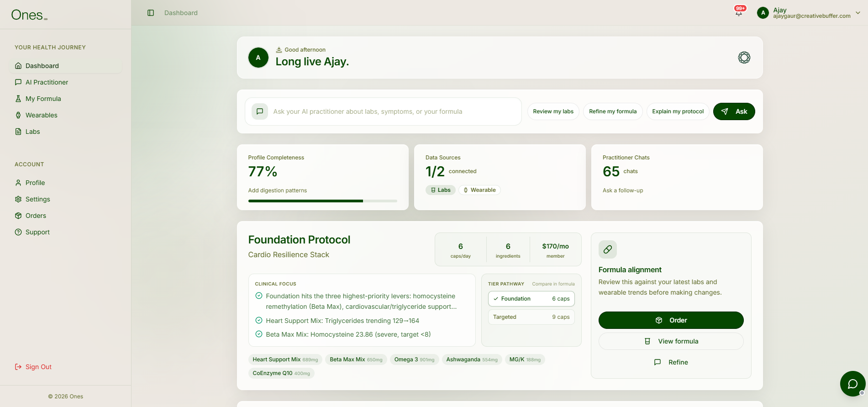Click the Omega 3 901mg chip
The width and height of the screenshot is (868, 407).
pos(415,359)
